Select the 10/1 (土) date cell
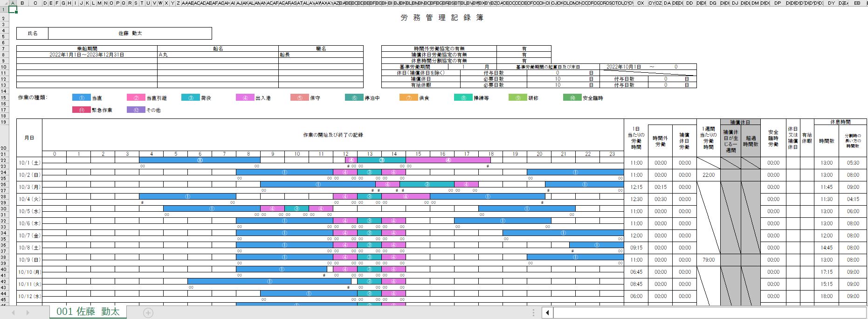The height and width of the screenshot is (319, 868). click(29, 163)
